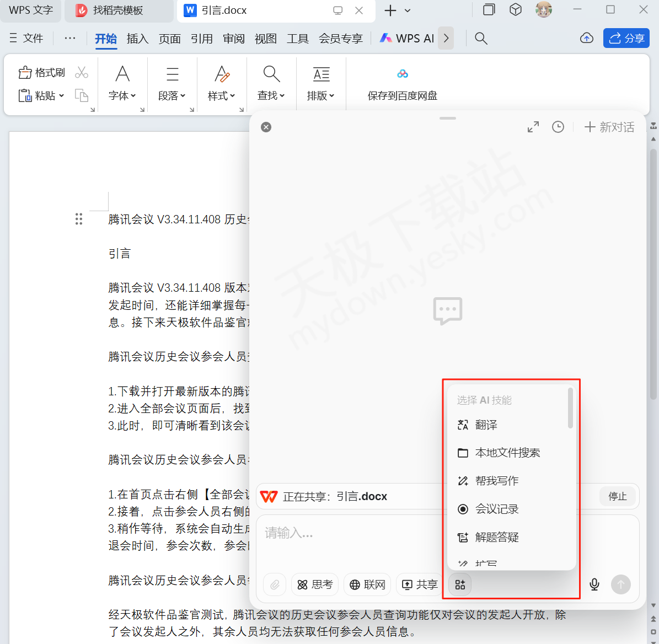The height and width of the screenshot is (644, 659).
Task: Switch to the 引用 tab
Action: [x=202, y=39]
